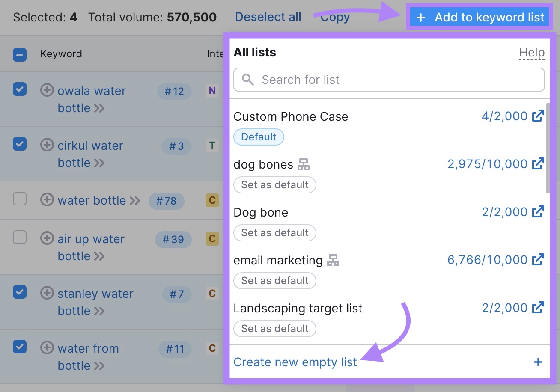Expand stanley water bottle with its double-arrow chevron
This screenshot has width=560, height=392.
tap(100, 311)
